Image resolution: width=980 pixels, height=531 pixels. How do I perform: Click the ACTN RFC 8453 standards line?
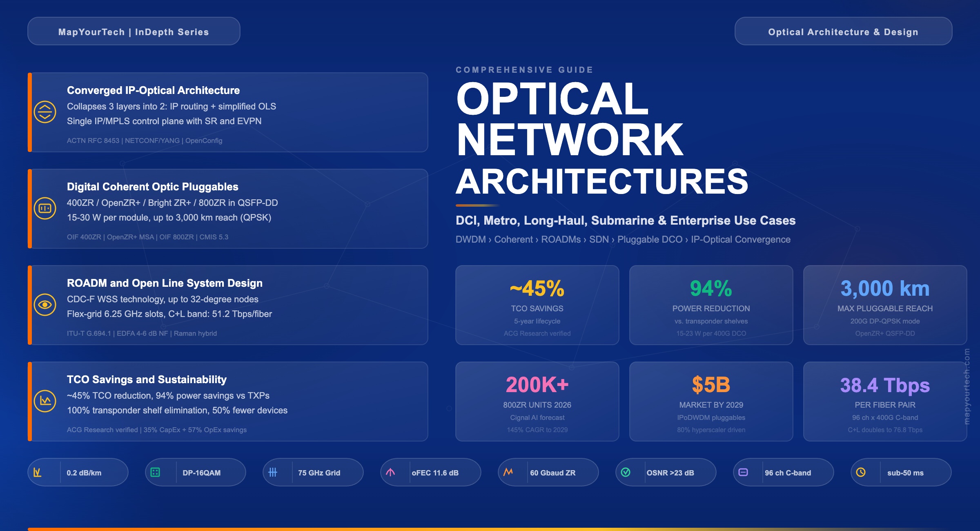pyautogui.click(x=145, y=141)
